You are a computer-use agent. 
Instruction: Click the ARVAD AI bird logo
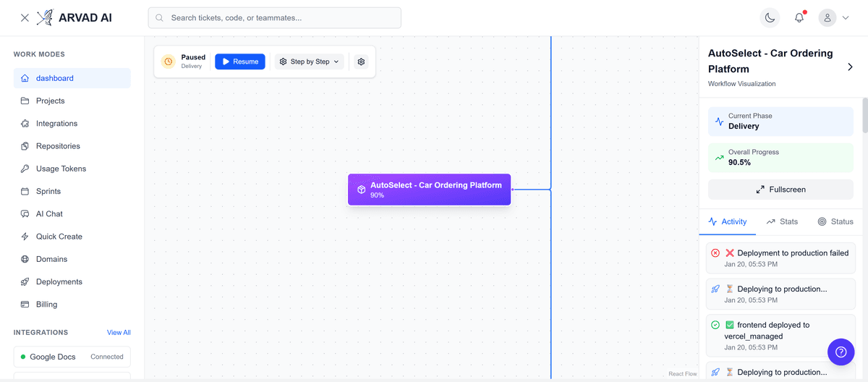[x=46, y=17]
